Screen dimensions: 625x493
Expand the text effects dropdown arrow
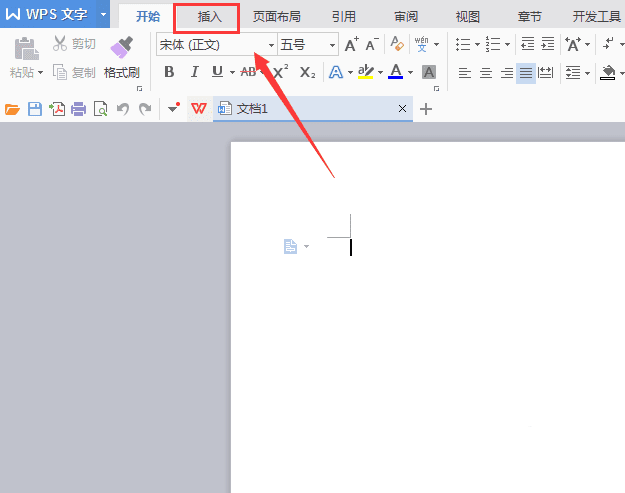click(x=350, y=73)
